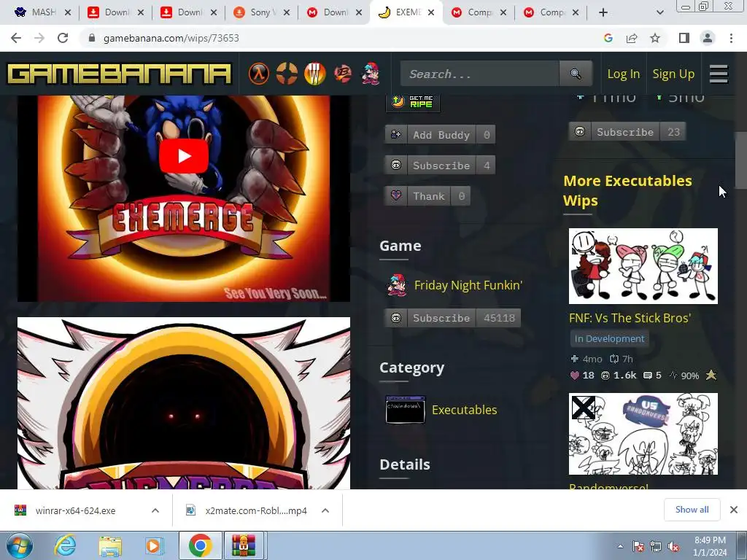Expand x2mate.com mp4 download options
The height and width of the screenshot is (560, 747).
click(x=325, y=510)
